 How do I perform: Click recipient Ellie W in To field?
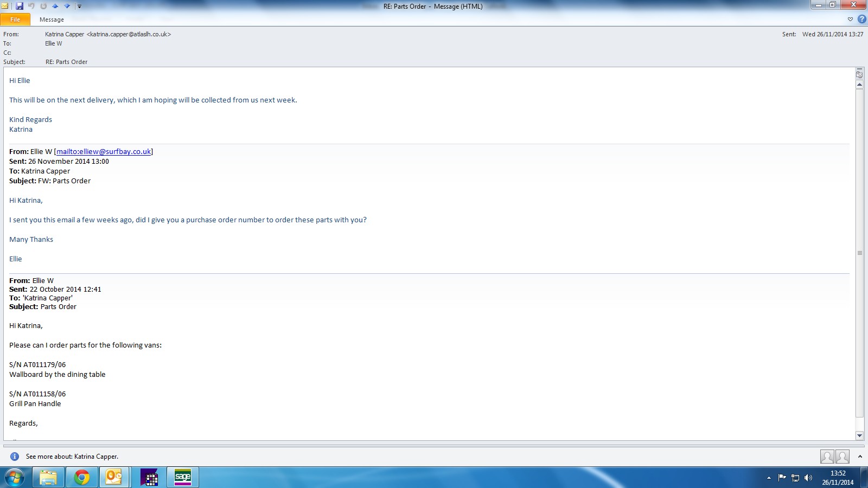click(54, 43)
